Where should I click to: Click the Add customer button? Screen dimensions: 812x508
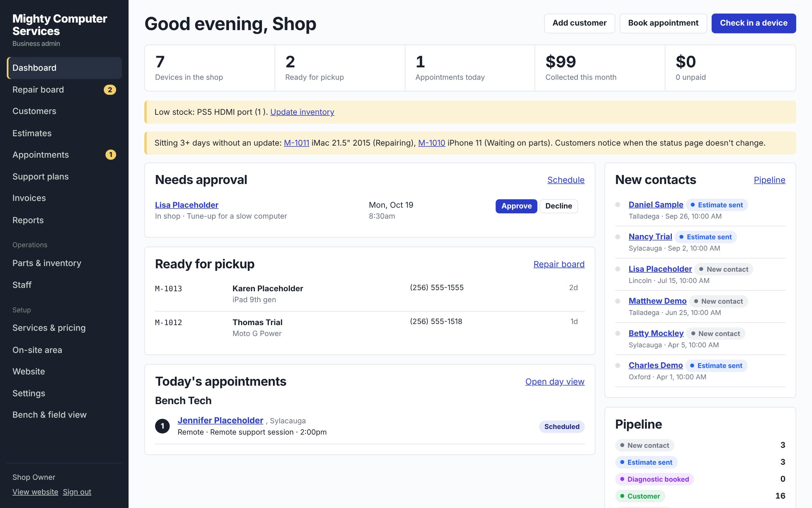click(579, 23)
